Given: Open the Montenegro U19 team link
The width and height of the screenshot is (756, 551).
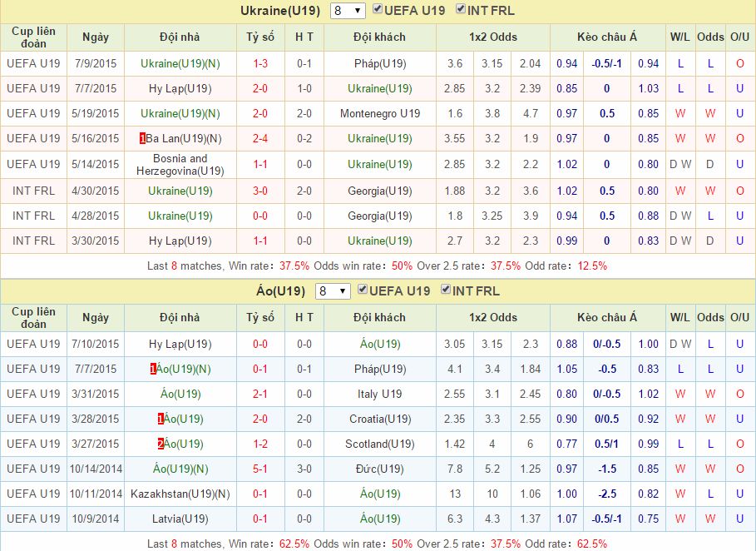Looking at the screenshot, I should (x=380, y=114).
